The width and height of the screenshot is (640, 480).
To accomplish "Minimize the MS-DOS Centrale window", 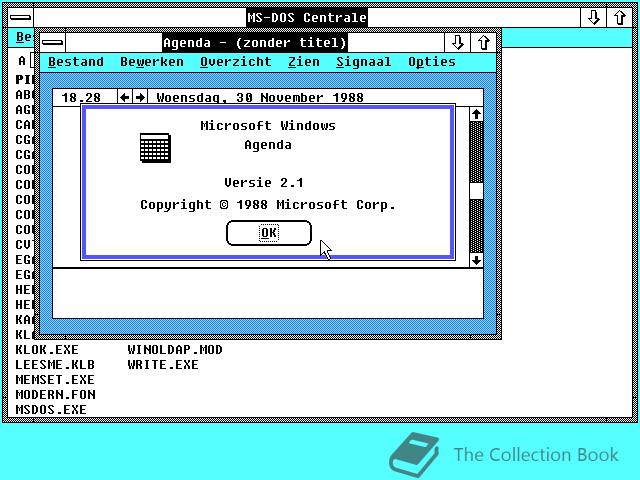I will coord(593,18).
